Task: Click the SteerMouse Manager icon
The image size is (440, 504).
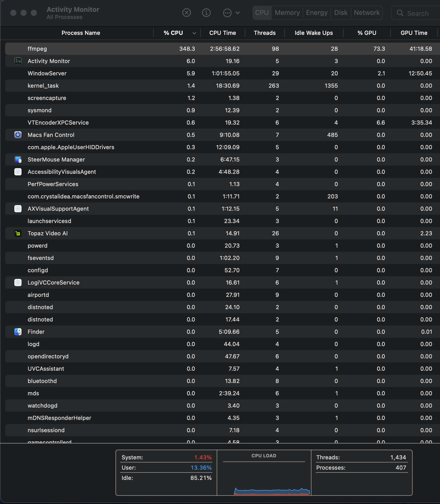Action: [18, 159]
